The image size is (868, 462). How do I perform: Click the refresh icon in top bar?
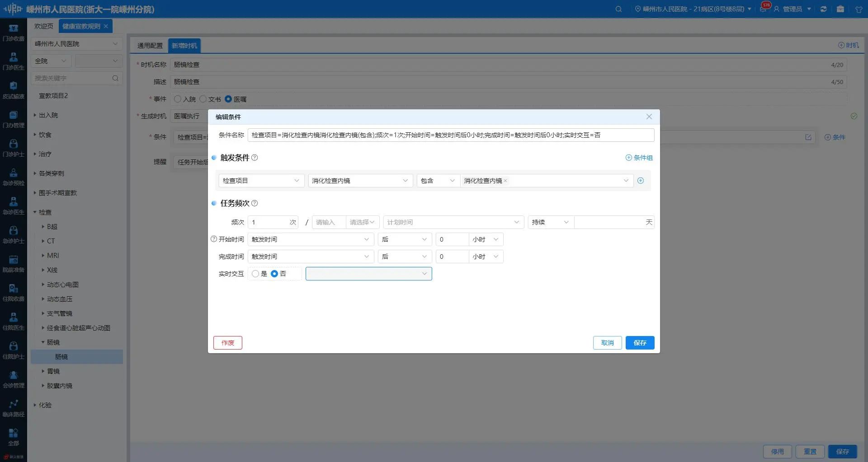click(823, 9)
